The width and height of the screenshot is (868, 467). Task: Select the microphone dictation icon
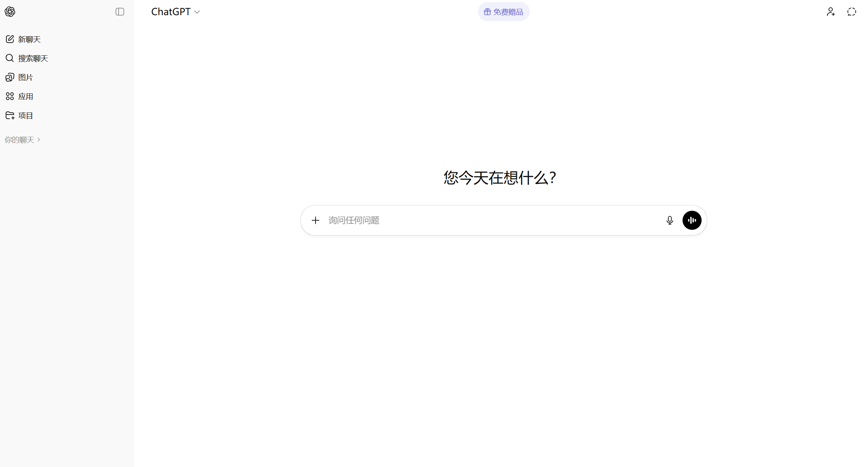coord(670,220)
